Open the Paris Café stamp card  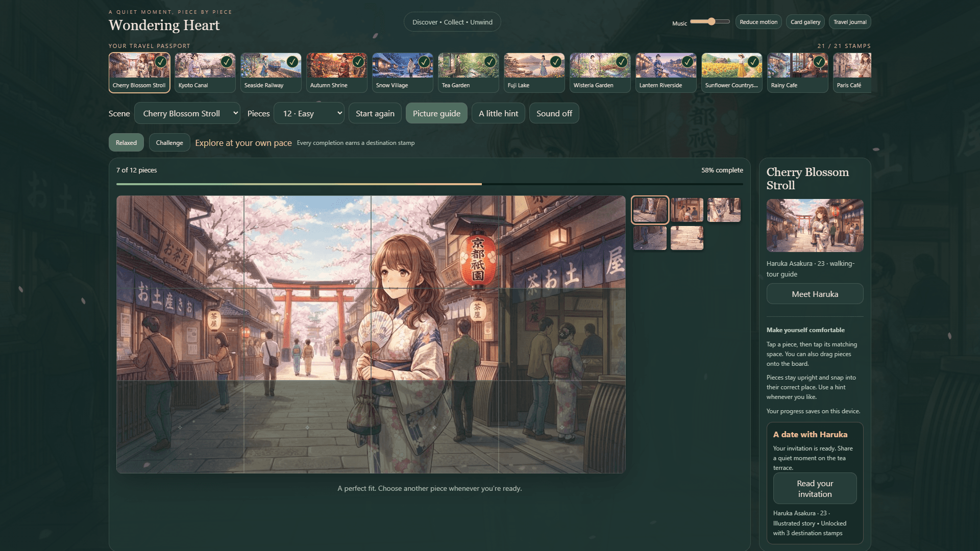852,72
